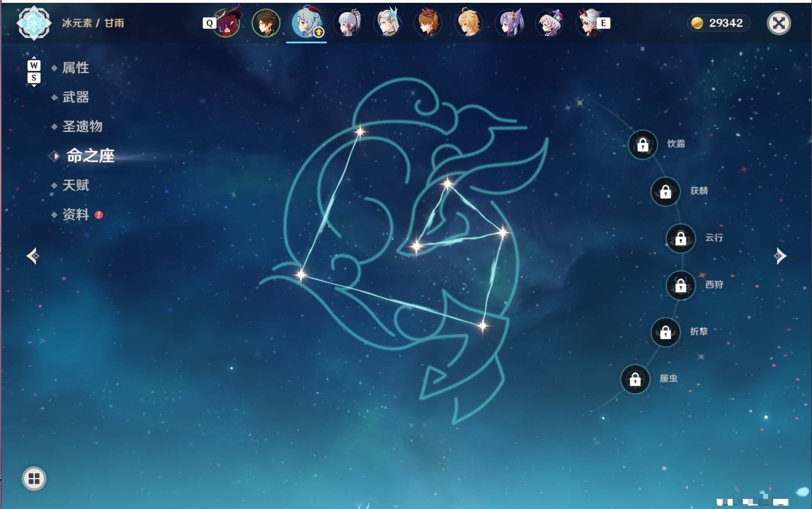Select the blonde Traveler avatar
812x509 pixels.
pyautogui.click(x=468, y=23)
